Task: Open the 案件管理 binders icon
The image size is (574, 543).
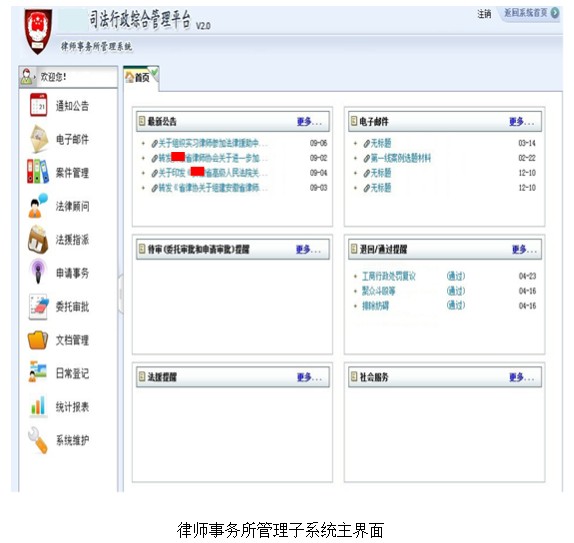Action: [38, 171]
